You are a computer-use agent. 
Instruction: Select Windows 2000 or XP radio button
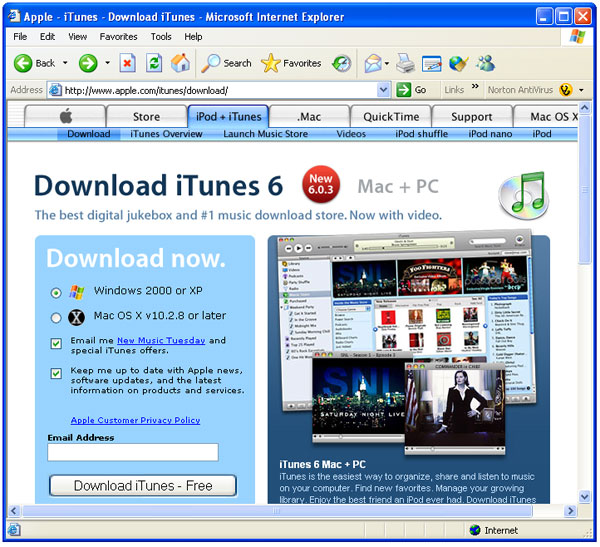pos(56,292)
